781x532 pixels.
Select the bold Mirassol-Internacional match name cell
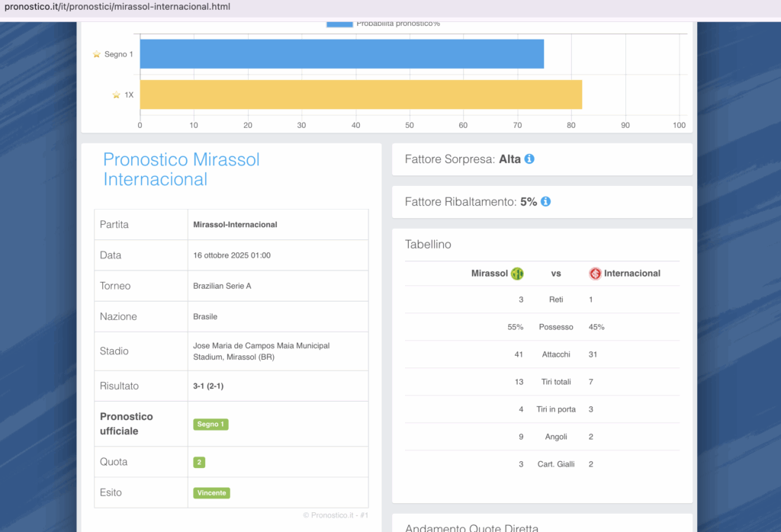(x=235, y=225)
